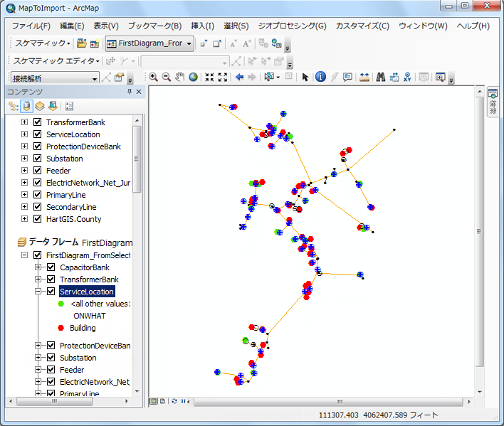Image resolution: width=504 pixels, height=426 pixels.
Task: Uncheck the PrimaryLine layer
Action: [x=37, y=195]
